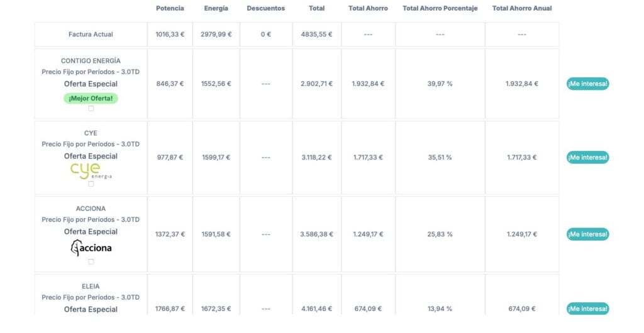Image resolution: width=644 pixels, height=333 pixels.
Task: Click Contigo Energía total 2.902,71 € cell
Action: (316, 84)
